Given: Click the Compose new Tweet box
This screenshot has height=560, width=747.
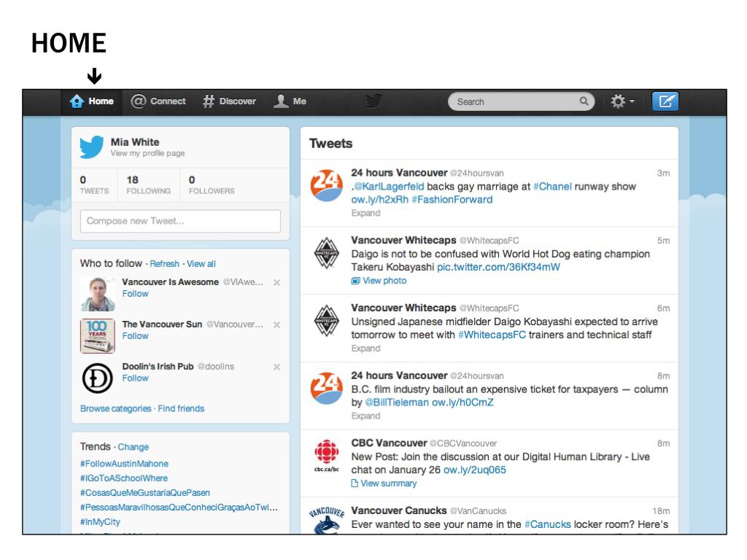Looking at the screenshot, I should tap(180, 221).
